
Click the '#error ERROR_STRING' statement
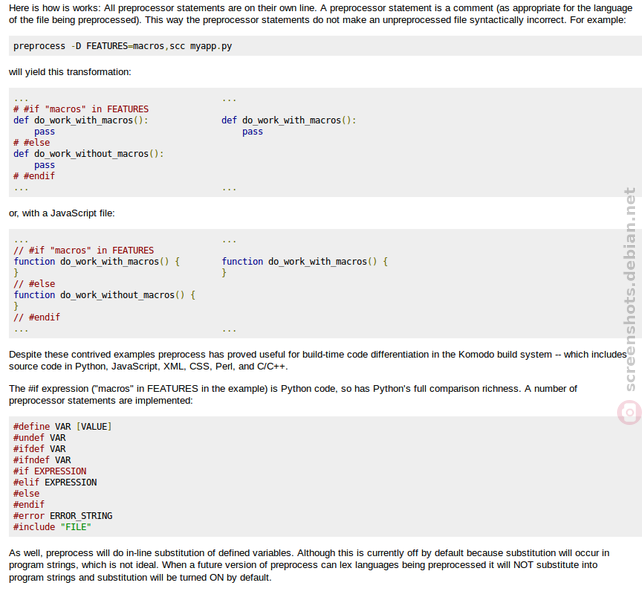click(63, 516)
